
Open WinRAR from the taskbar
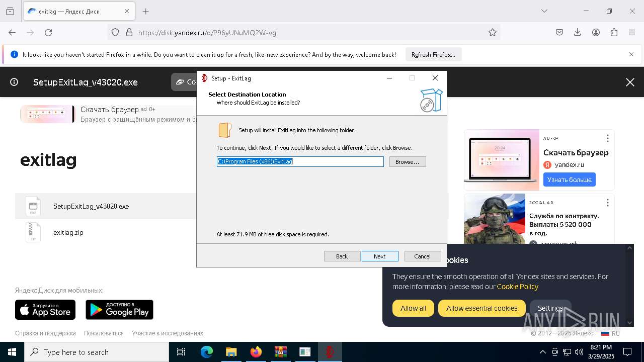280,352
